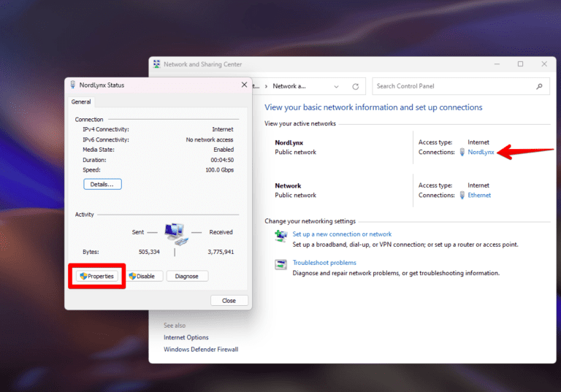Click the refresh icon beside the address bar
Viewport: 561px width, 392px height.
click(356, 86)
